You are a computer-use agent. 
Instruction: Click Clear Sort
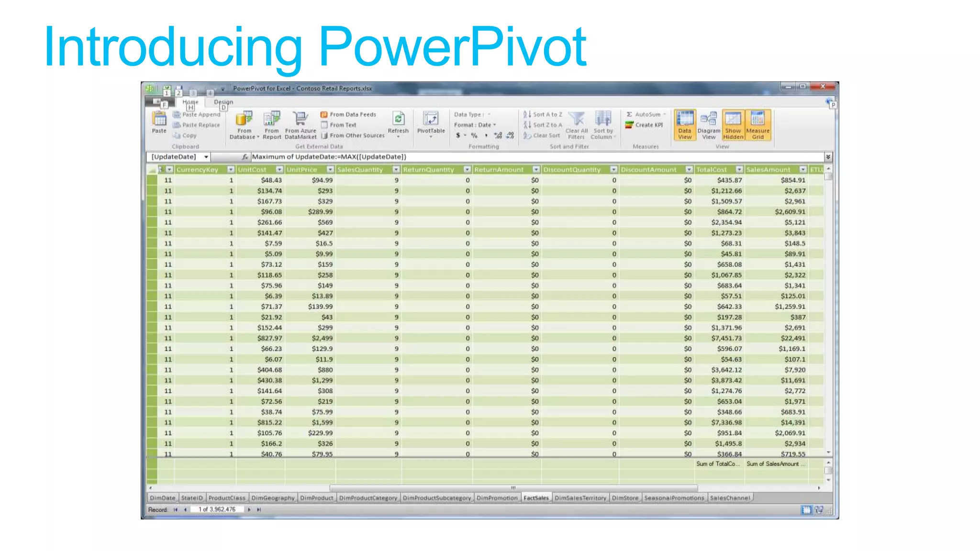click(542, 136)
